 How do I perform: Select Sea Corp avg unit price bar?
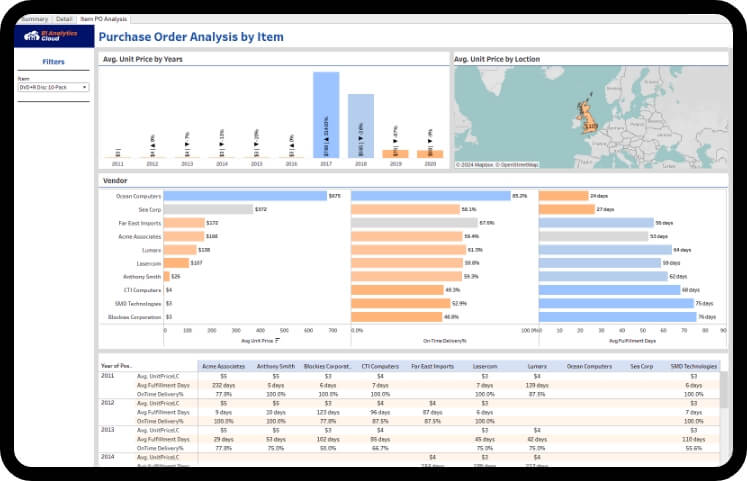[x=208, y=209]
